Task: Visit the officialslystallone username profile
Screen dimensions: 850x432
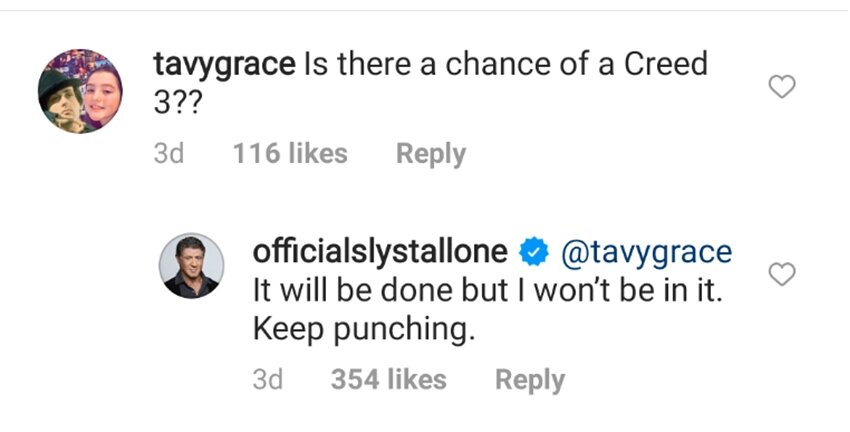Action: (x=384, y=253)
